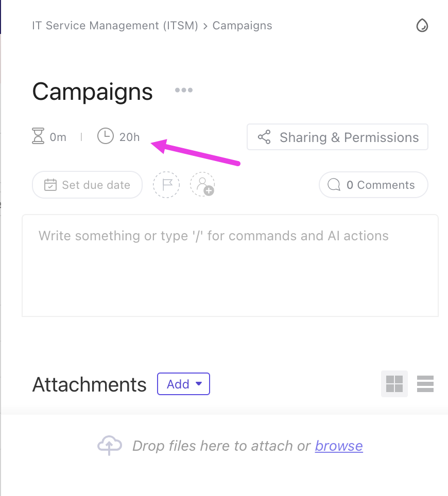Click the water drop icon at top right
Image resolution: width=448 pixels, height=496 pixels.
pyautogui.click(x=422, y=25)
